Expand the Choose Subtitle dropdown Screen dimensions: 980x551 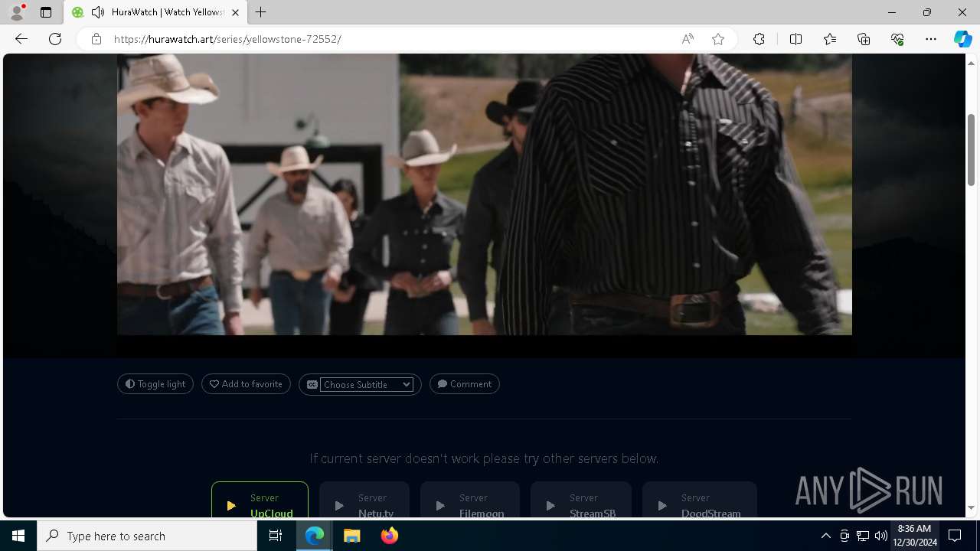367,384
